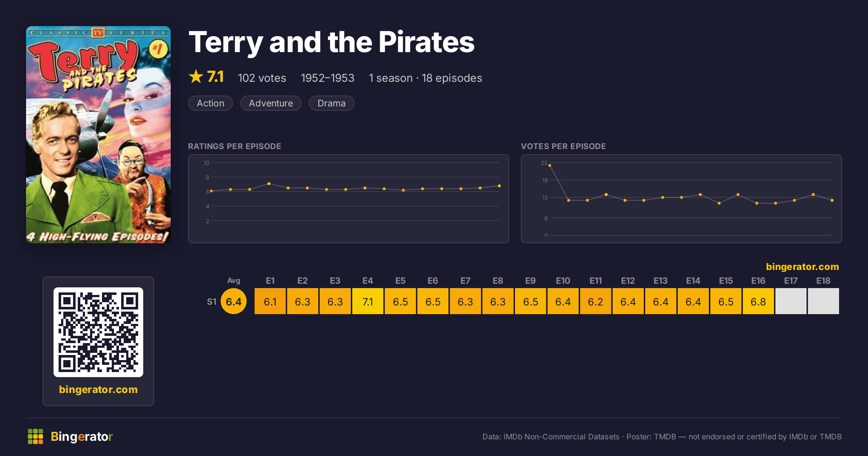
Task: Click the QR code image
Action: pos(98,332)
